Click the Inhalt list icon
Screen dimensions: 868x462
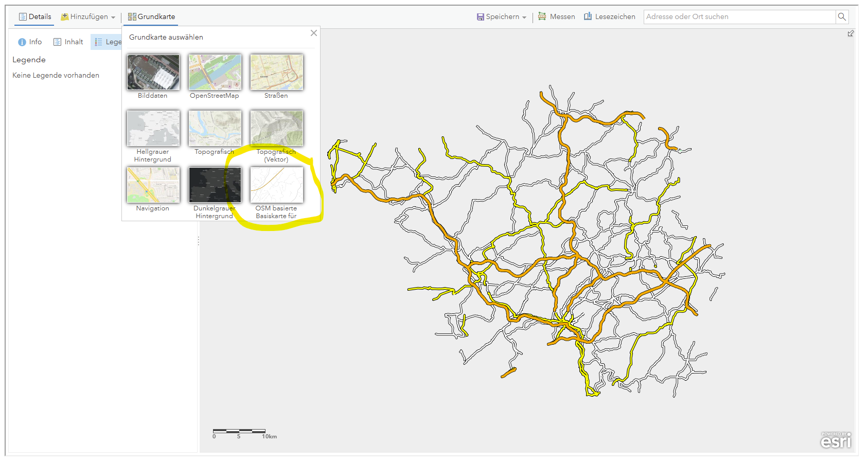pyautogui.click(x=58, y=42)
